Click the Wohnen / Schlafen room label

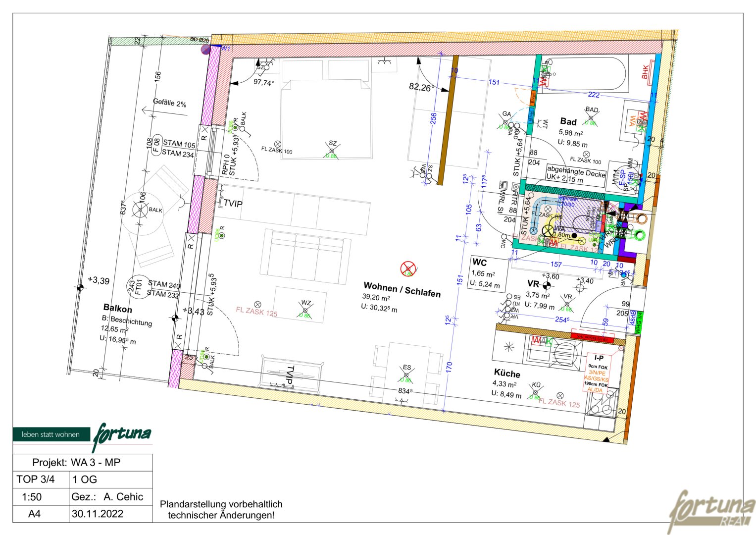[x=402, y=289]
